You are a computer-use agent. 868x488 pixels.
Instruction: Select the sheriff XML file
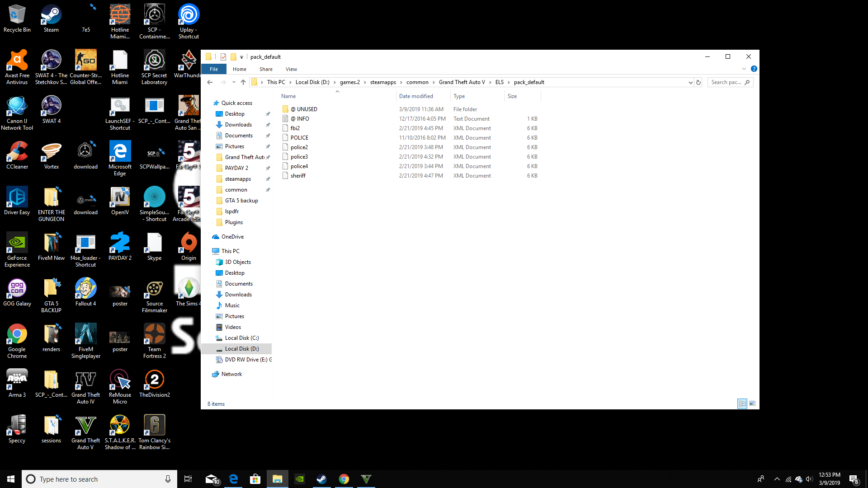tap(298, 176)
